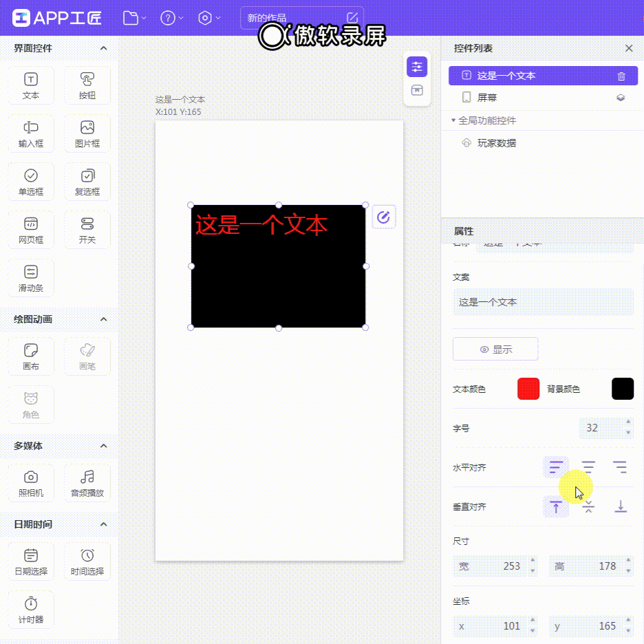This screenshot has width=644, height=644.
Task: Select the 屏幕 item in widget list
Action: [543, 98]
